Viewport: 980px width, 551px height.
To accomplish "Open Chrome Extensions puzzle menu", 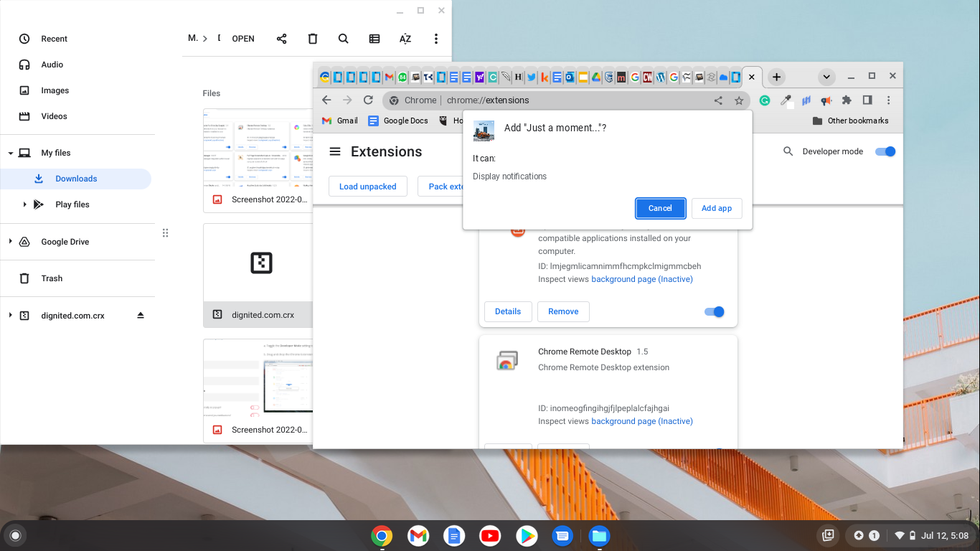I will click(x=847, y=100).
